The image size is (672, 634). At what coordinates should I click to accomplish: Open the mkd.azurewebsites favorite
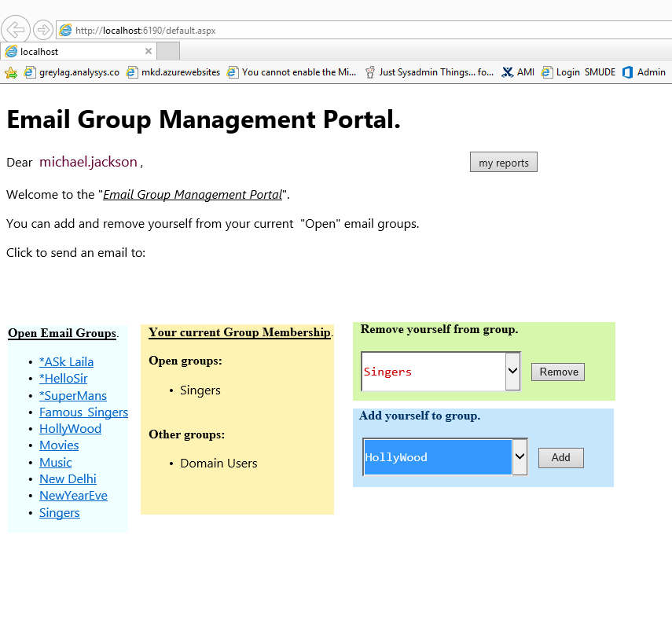[173, 72]
